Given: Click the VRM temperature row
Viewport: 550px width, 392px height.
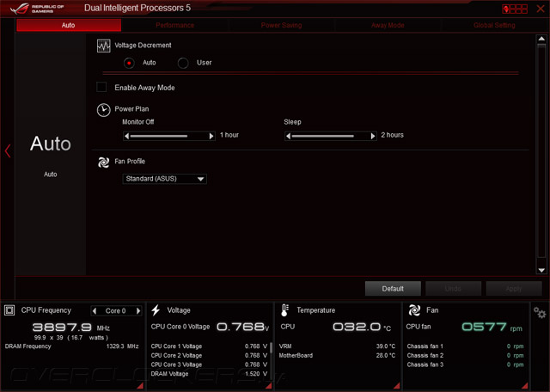Looking at the screenshot, I should point(337,346).
